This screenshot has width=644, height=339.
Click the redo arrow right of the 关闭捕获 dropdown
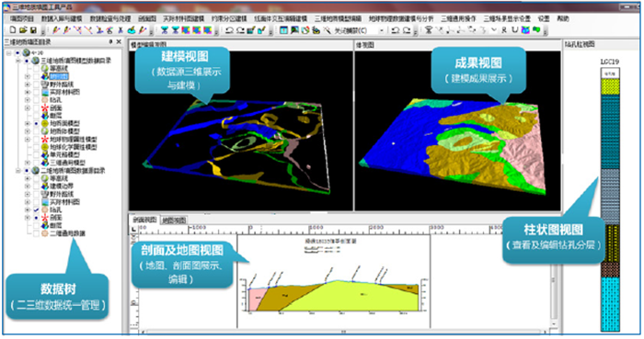(x=407, y=30)
